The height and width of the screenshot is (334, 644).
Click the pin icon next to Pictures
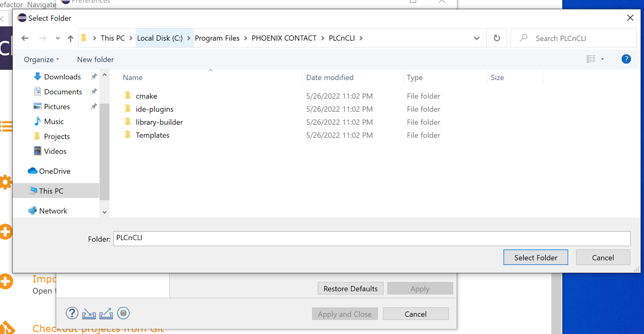pos(94,106)
